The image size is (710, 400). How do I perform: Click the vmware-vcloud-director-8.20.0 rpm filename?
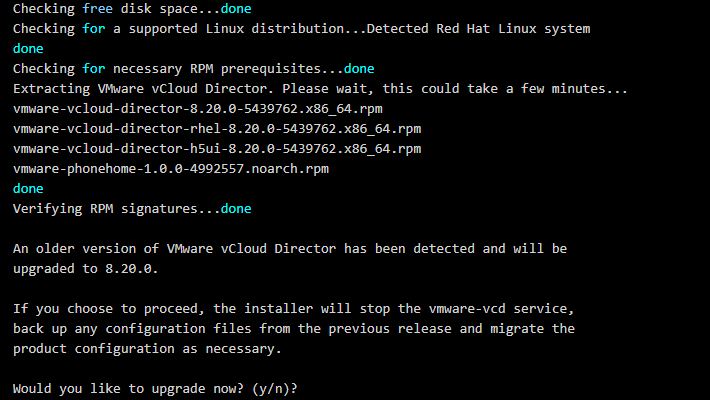point(198,108)
